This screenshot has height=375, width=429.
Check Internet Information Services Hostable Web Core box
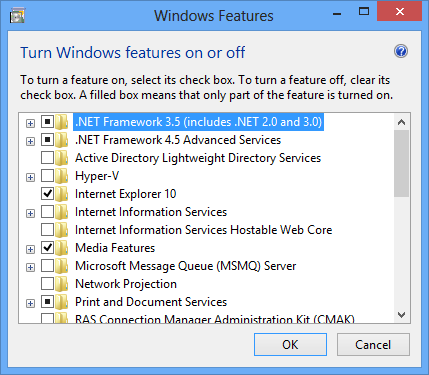(47, 229)
